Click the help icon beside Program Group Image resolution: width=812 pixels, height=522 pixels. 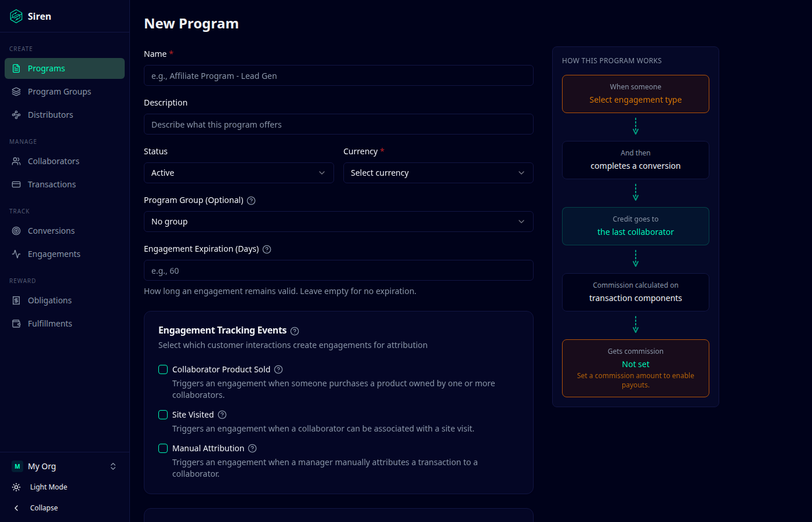coord(251,201)
